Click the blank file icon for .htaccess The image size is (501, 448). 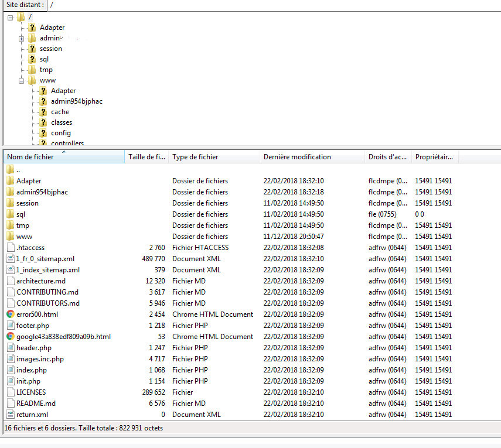click(x=11, y=248)
